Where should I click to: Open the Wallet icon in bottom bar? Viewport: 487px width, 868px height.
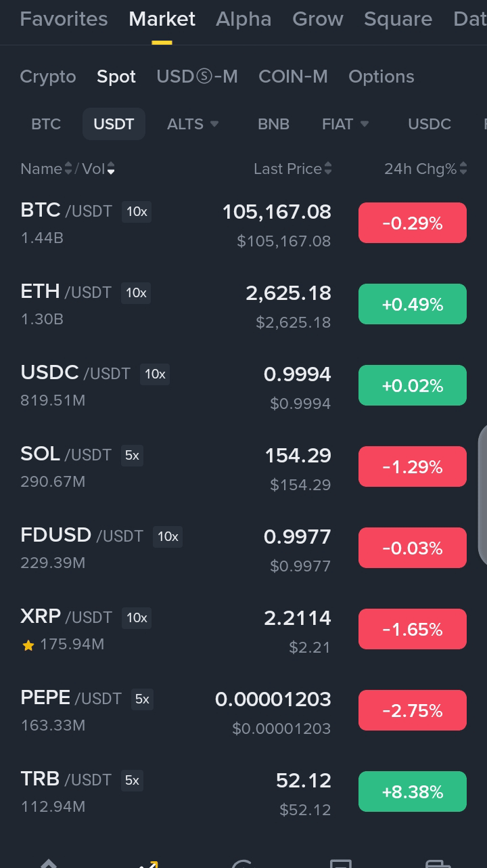click(x=438, y=863)
